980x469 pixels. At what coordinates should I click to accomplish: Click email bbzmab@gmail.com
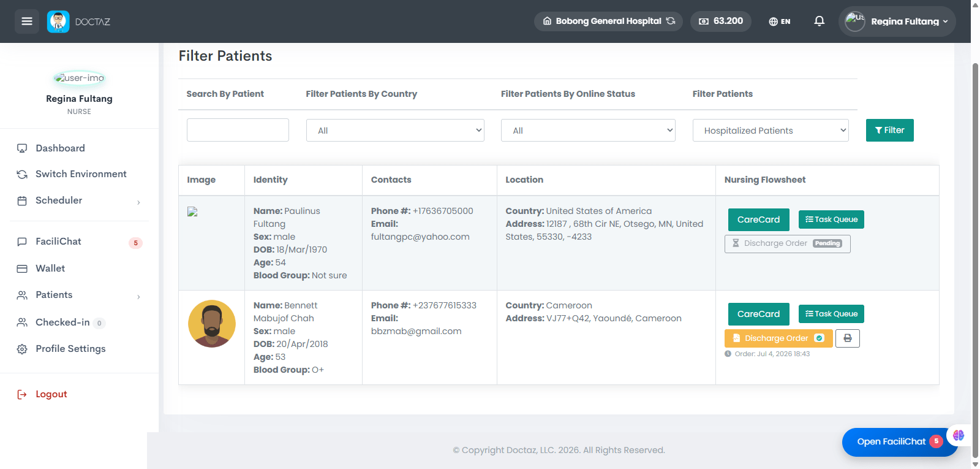pos(417,331)
